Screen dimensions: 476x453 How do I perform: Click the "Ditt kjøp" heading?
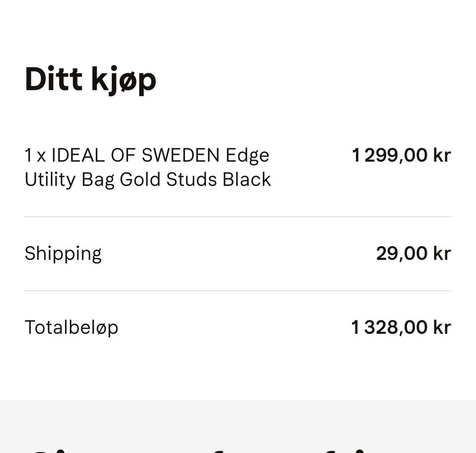(90, 79)
